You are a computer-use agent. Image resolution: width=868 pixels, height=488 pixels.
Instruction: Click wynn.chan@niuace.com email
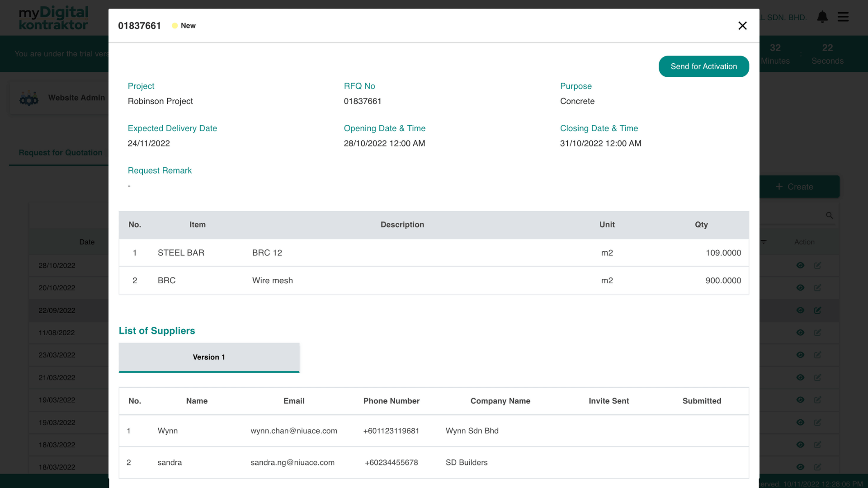(x=294, y=431)
